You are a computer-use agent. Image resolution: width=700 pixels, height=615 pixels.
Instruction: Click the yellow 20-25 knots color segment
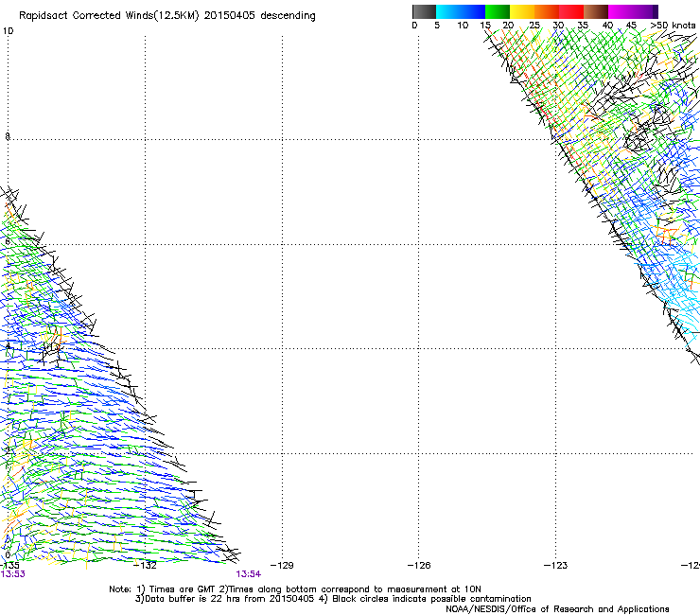(522, 11)
